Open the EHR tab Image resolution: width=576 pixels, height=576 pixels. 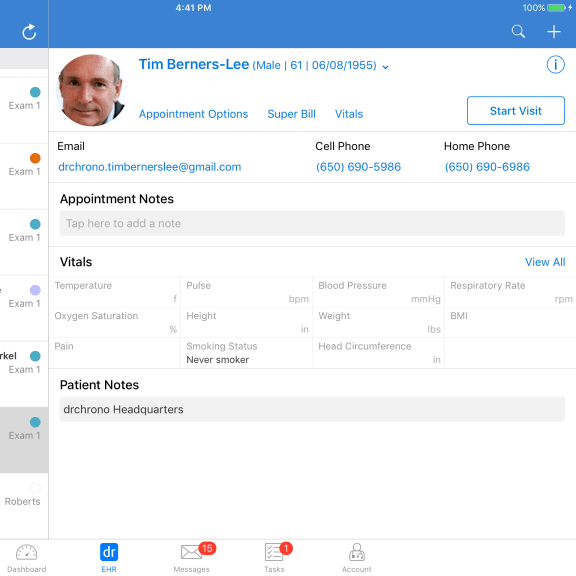pos(109,558)
